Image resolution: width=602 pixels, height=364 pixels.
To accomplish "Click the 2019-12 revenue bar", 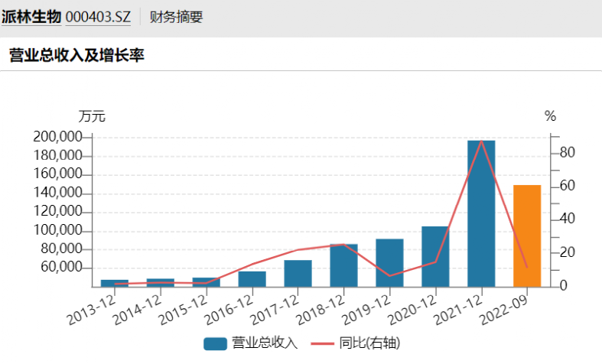I will pyautogui.click(x=389, y=263).
